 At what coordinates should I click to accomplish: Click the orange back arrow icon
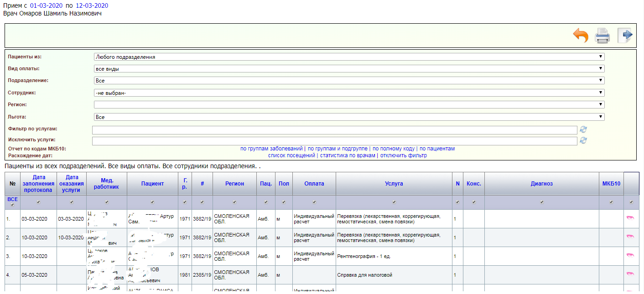pos(581,36)
